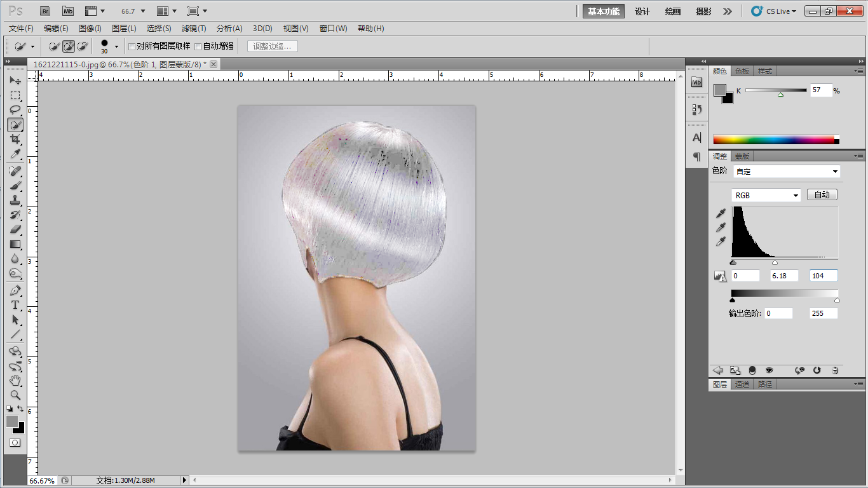Screen dimensions: 868x488
Task: Launch Mini Bridge from top bar
Action: click(x=68, y=11)
